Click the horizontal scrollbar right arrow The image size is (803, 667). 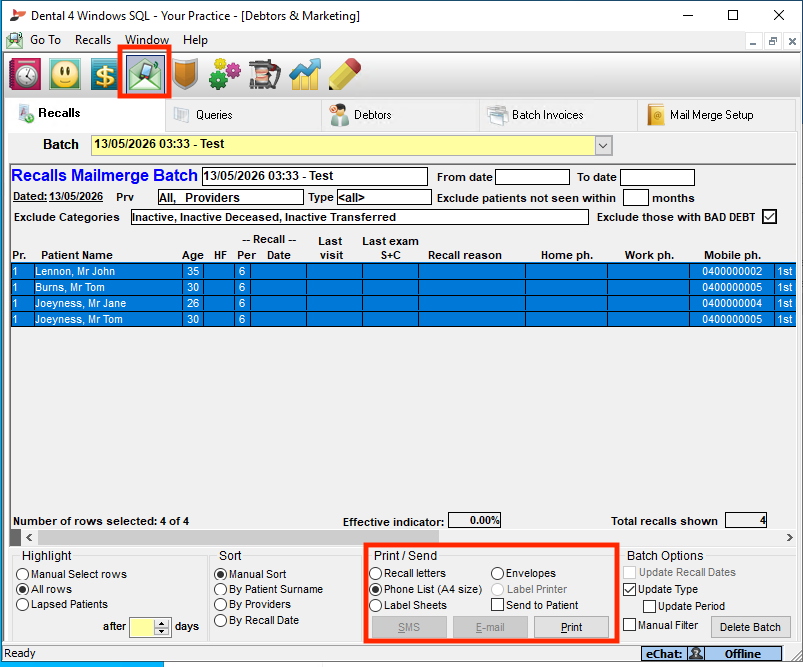pos(789,537)
